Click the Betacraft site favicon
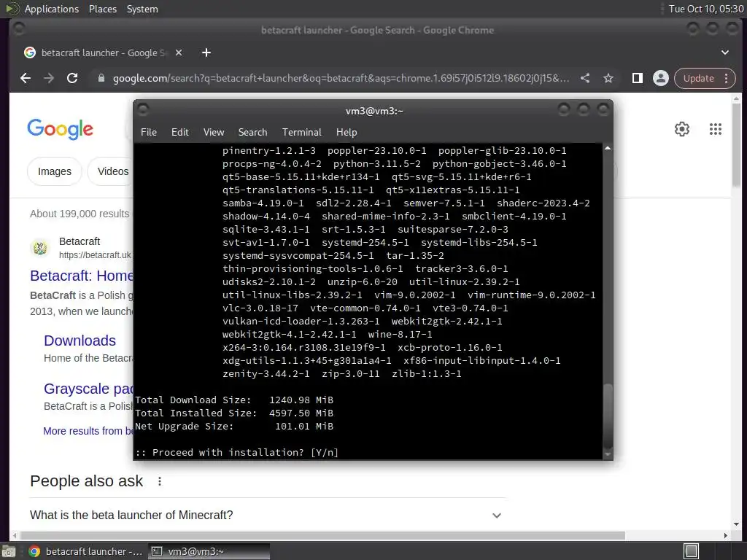This screenshot has width=747, height=560. click(x=40, y=248)
